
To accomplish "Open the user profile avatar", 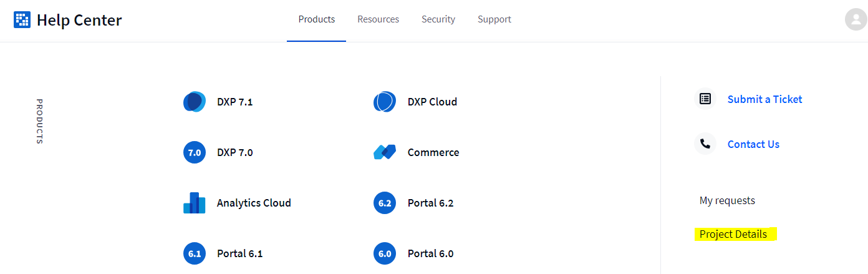I will pyautogui.click(x=856, y=19).
